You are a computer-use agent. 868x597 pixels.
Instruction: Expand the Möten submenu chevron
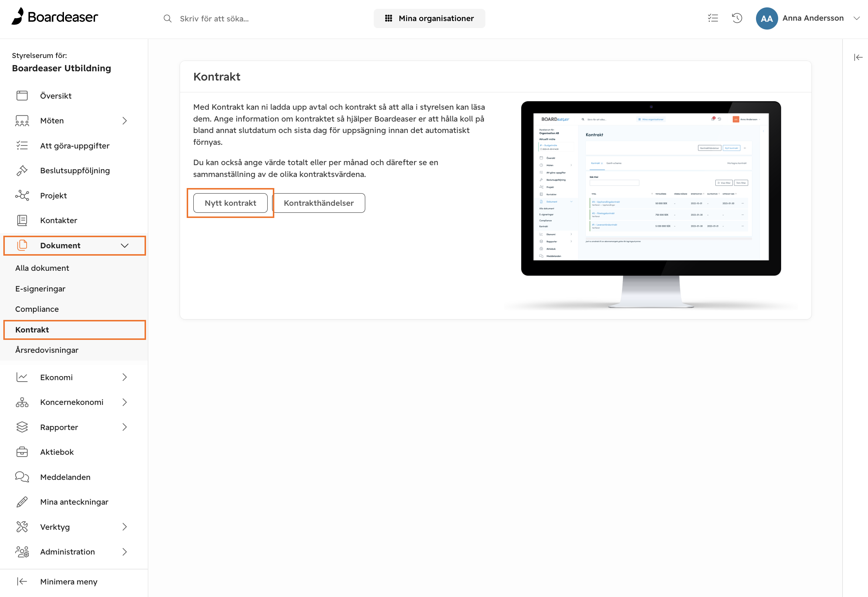(125, 121)
